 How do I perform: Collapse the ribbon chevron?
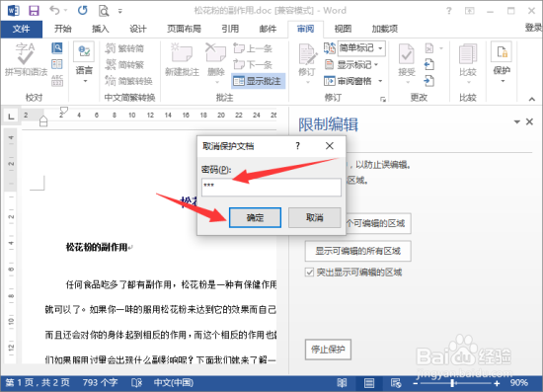[531, 99]
